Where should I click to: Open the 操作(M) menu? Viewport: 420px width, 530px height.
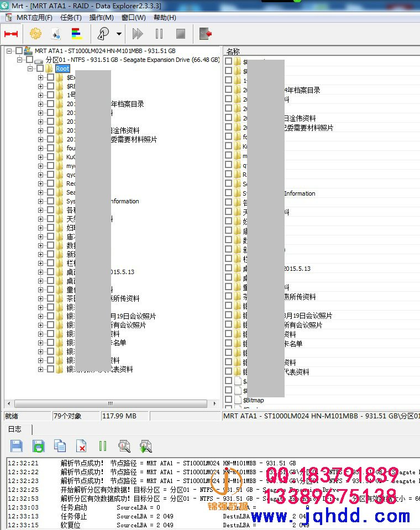click(101, 18)
